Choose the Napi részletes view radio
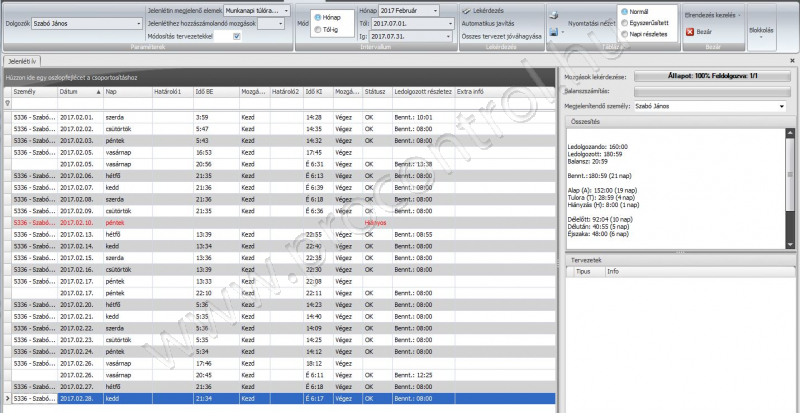This screenshot has width=800, height=413. click(x=624, y=34)
